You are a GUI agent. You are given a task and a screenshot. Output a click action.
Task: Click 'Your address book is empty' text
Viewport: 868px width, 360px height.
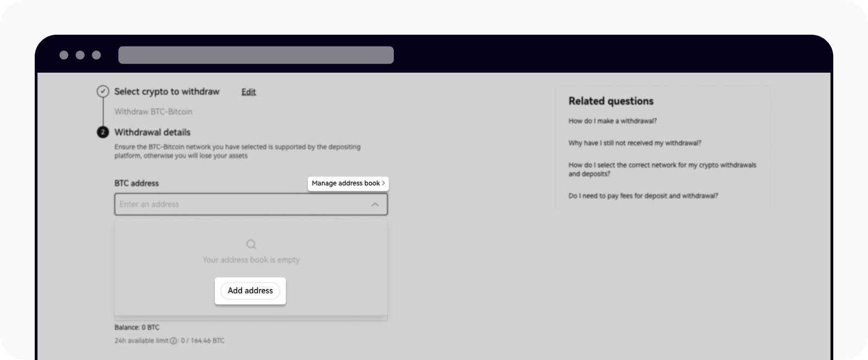(x=251, y=260)
